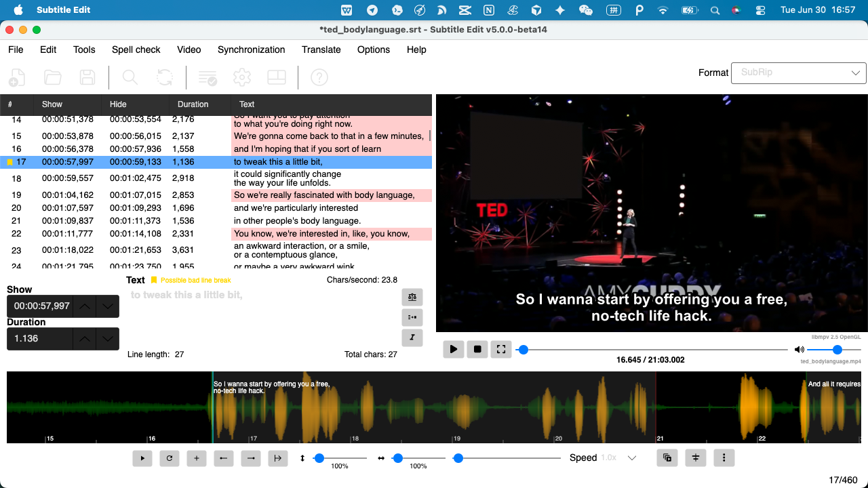This screenshot has height=488, width=868.
Task: Decrease Show time with down arrow
Action: pyautogui.click(x=108, y=306)
